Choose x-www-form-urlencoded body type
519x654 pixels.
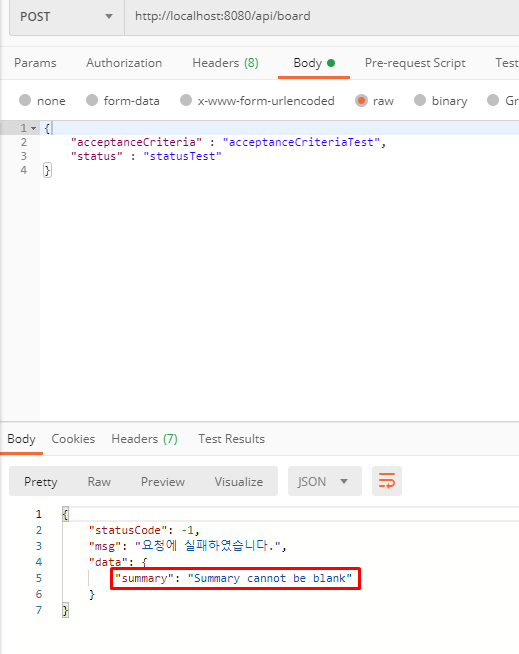coord(186,100)
